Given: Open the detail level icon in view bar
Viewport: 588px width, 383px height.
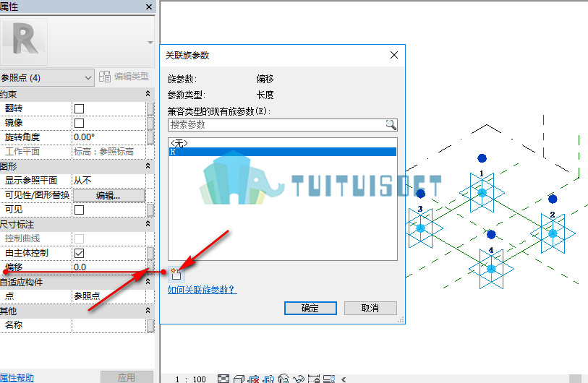Looking at the screenshot, I should 223,379.
